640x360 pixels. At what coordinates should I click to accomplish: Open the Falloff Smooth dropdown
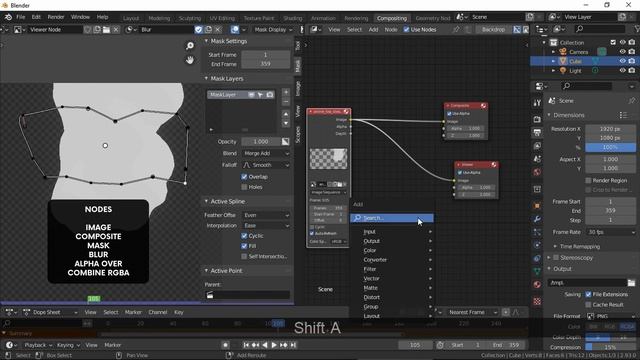click(266, 165)
